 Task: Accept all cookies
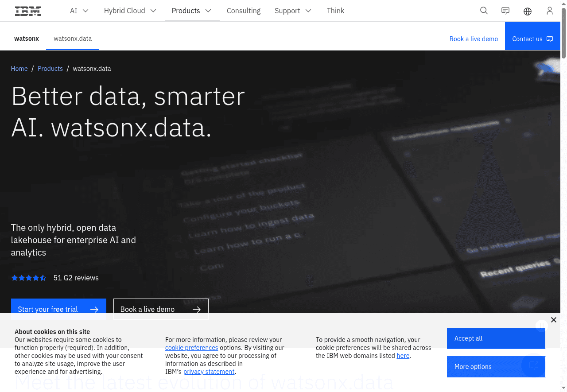pos(496,338)
